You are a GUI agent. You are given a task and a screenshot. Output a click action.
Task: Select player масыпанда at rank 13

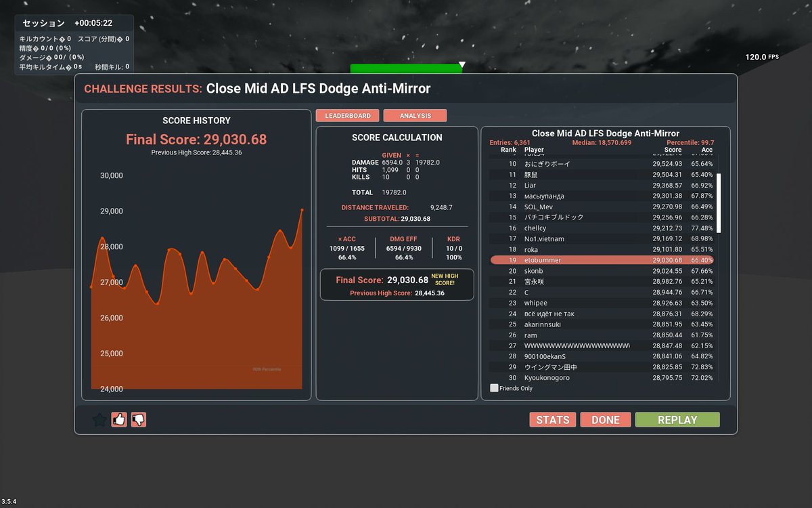tap(602, 196)
